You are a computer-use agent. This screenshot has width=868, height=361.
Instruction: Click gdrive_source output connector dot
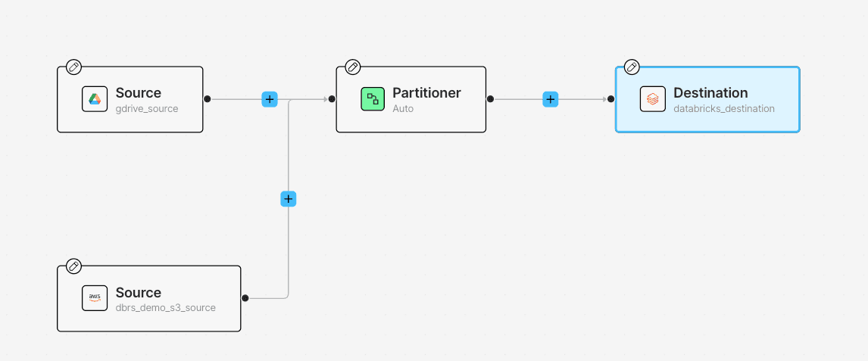tap(207, 99)
